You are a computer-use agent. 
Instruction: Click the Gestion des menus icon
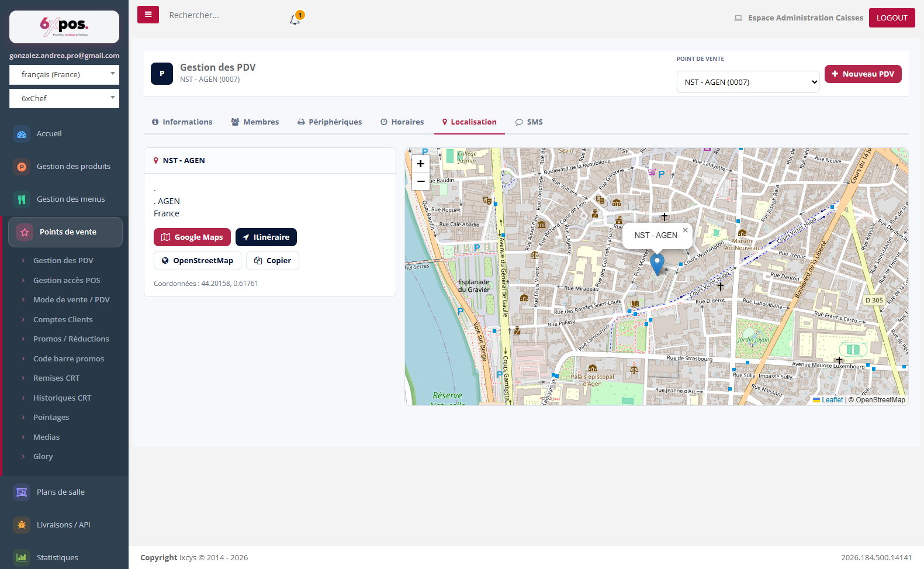pyautogui.click(x=22, y=199)
